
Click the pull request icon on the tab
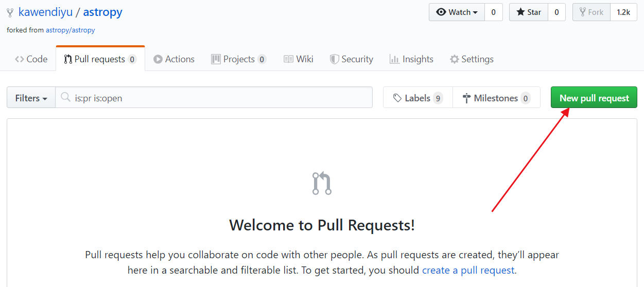(68, 59)
